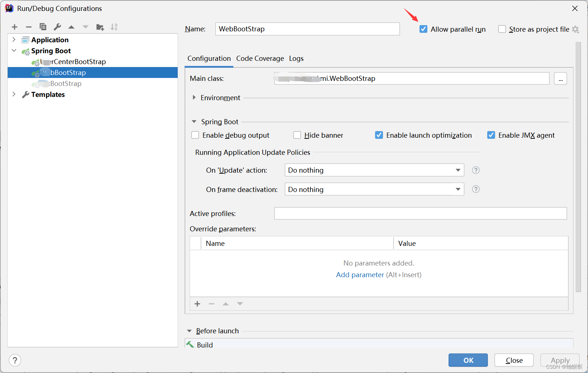The image size is (588, 373).
Task: Remove override parameter with minus icon
Action: [x=212, y=304]
